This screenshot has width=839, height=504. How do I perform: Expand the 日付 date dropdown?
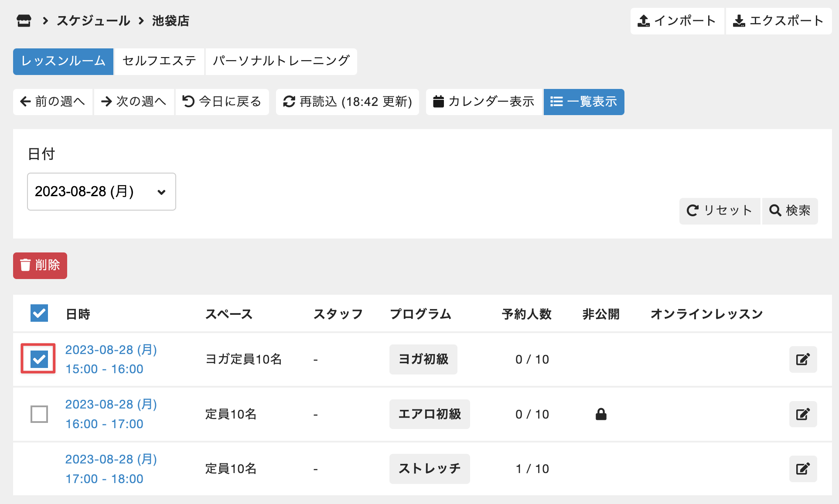pyautogui.click(x=101, y=191)
